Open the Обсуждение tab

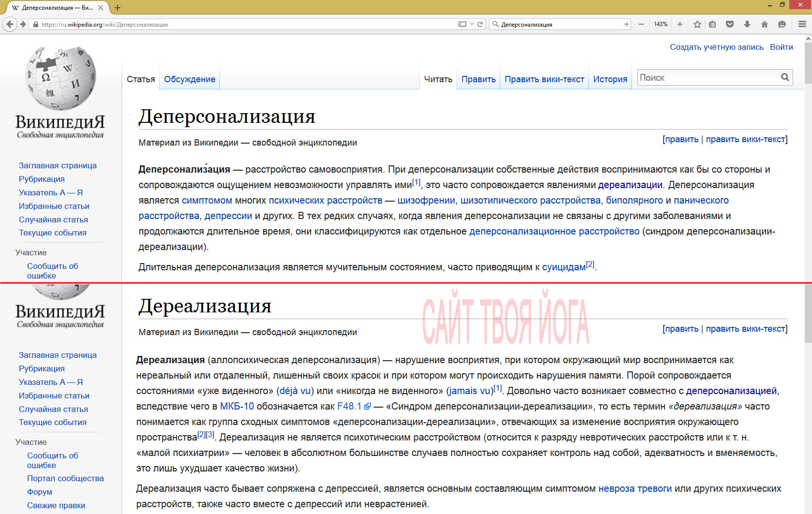pyautogui.click(x=190, y=79)
